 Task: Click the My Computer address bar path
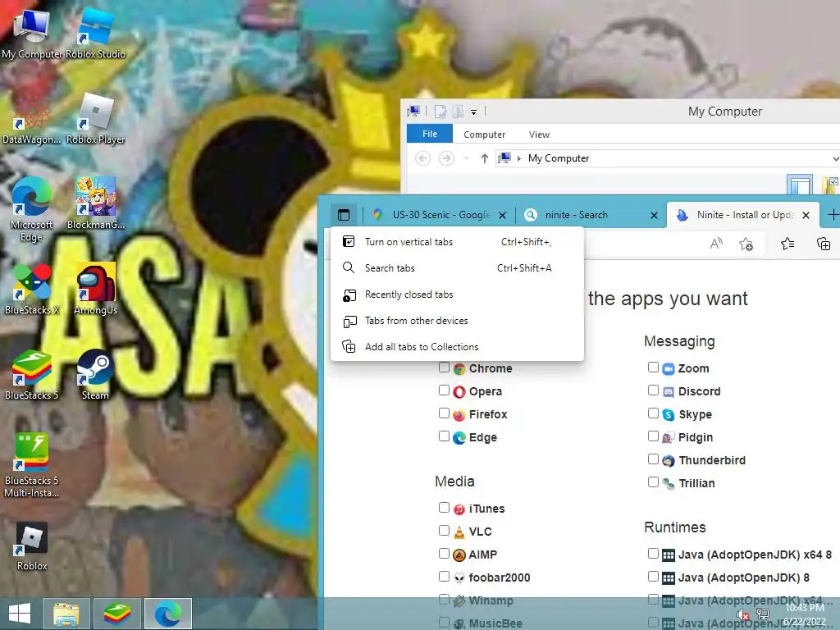(x=558, y=158)
